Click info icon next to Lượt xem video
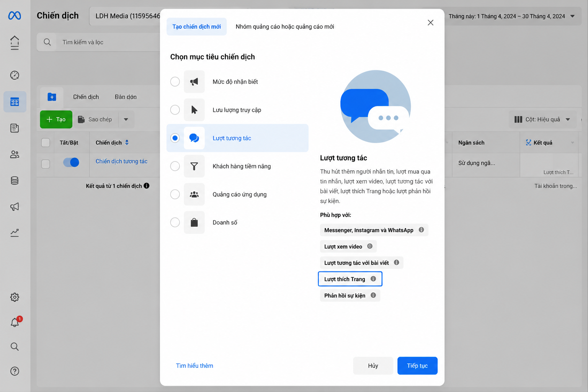 [x=370, y=246]
